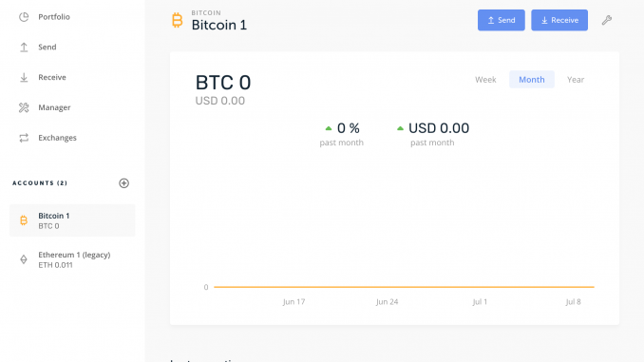Click the blue Send button
The height and width of the screenshot is (362, 644).
(502, 20)
